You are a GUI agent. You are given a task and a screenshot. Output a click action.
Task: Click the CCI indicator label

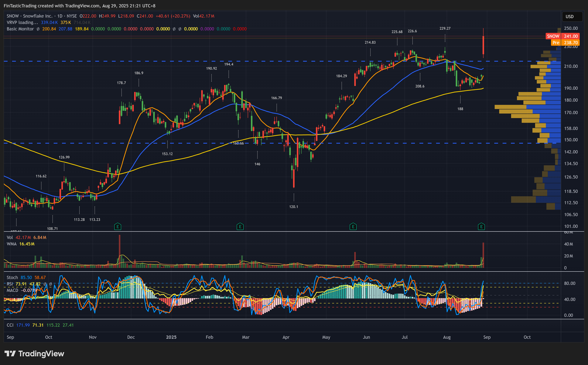tap(10, 325)
